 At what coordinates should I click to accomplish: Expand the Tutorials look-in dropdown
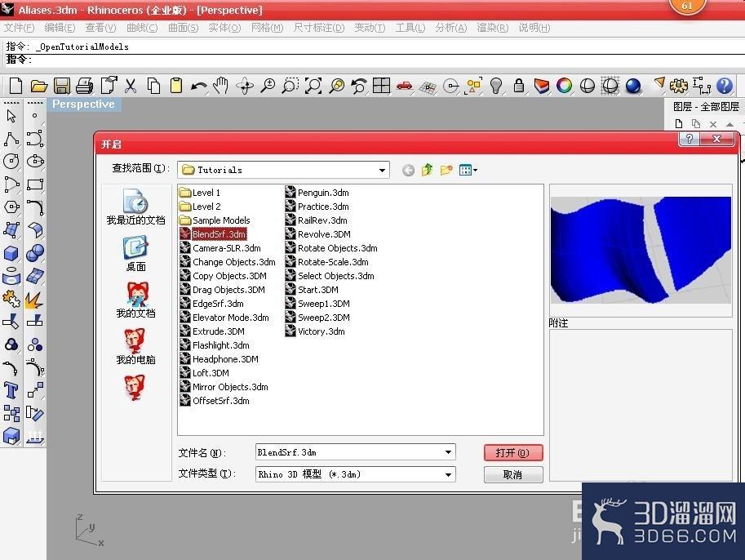point(382,170)
